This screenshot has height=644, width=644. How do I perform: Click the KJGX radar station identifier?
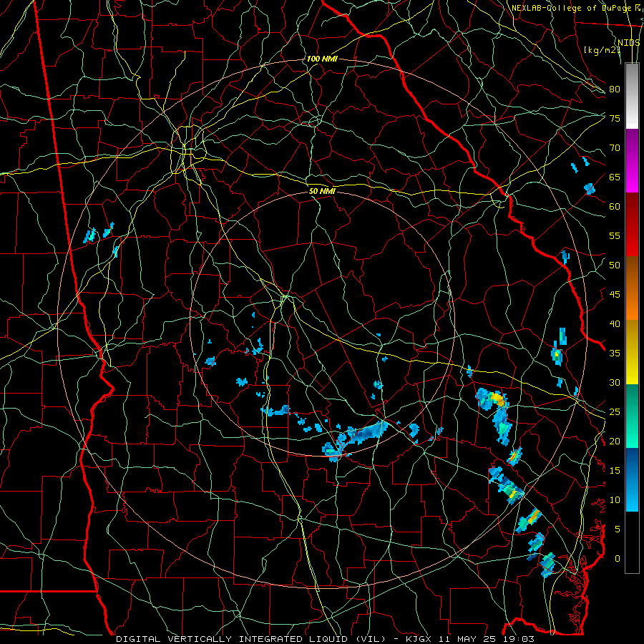419,639
